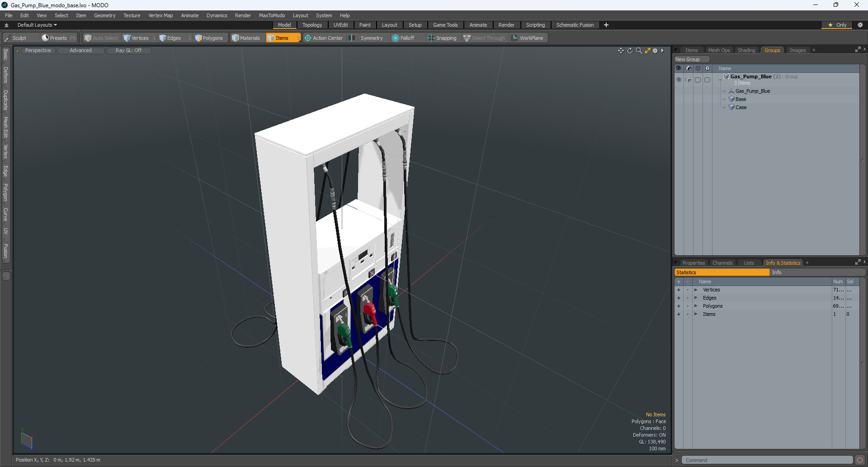Enable Auto Select mode
868x467 pixels.
coord(101,38)
